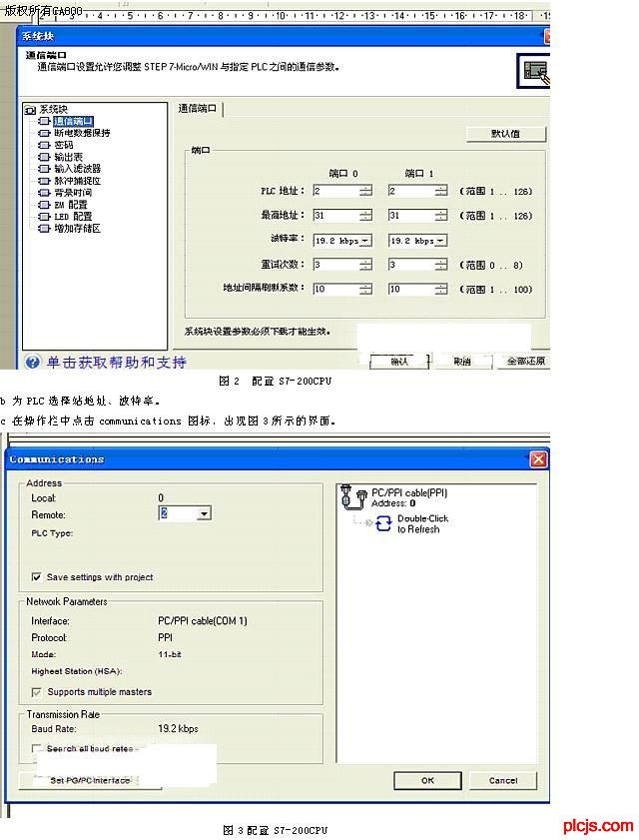
Task: Adjust port 0 最高地址 spinner
Action: click(365, 216)
